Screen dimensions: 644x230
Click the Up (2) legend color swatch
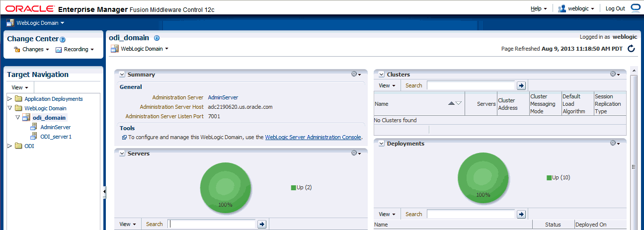pos(294,187)
